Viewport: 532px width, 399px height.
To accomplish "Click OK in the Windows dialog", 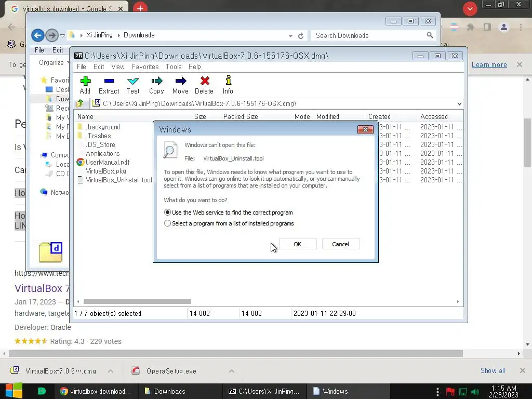I will 298,244.
